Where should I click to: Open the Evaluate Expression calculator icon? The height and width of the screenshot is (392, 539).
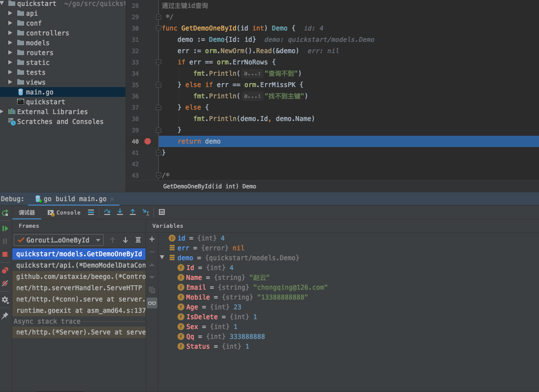click(162, 212)
